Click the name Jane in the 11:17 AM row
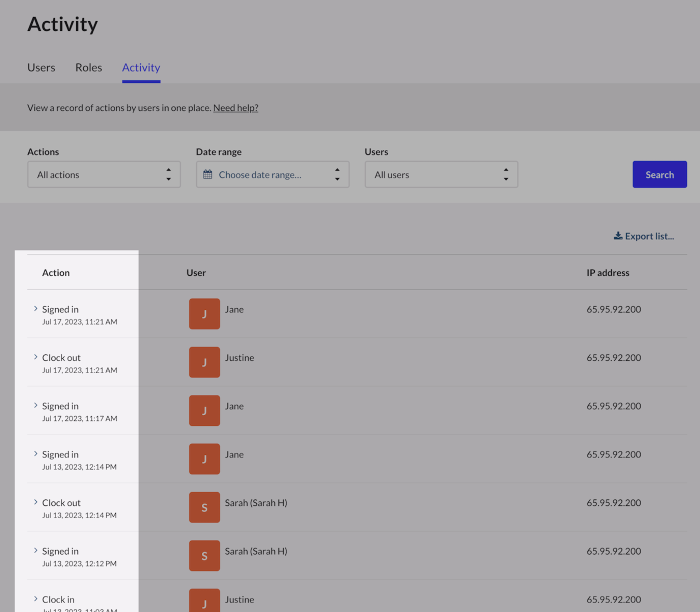This screenshot has height=612, width=700. point(234,406)
